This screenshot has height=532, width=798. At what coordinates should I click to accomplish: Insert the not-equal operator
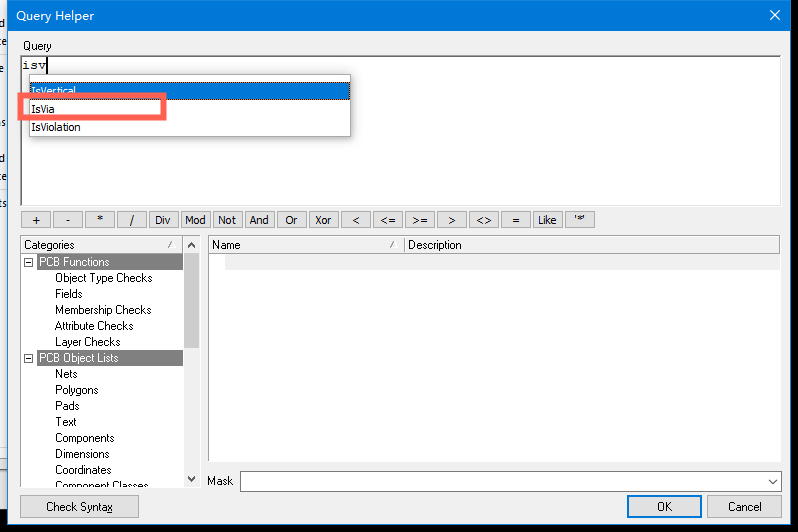coord(483,220)
